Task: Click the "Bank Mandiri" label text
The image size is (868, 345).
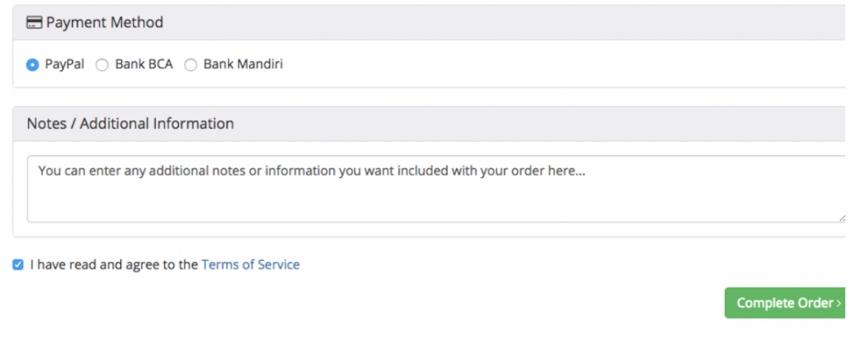Action: tap(242, 64)
